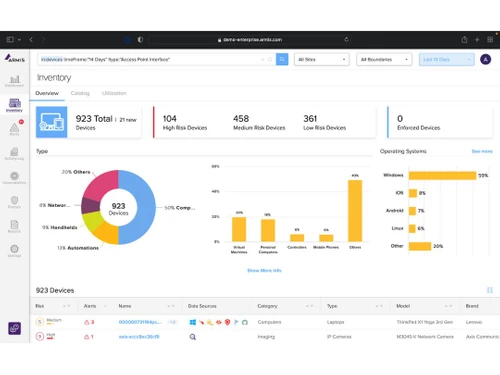This screenshot has height=375, width=500.
Task: Click the tall Others bar in type chart
Action: (355, 211)
